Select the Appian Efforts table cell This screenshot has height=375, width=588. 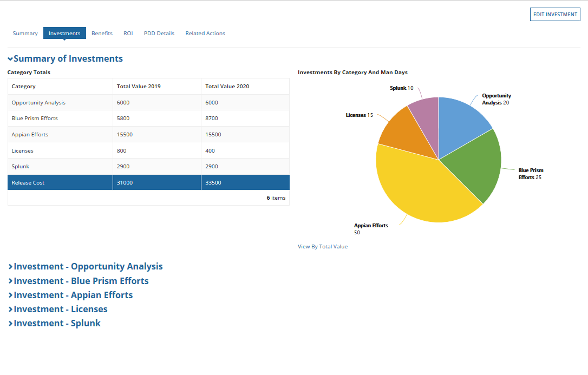click(60, 135)
